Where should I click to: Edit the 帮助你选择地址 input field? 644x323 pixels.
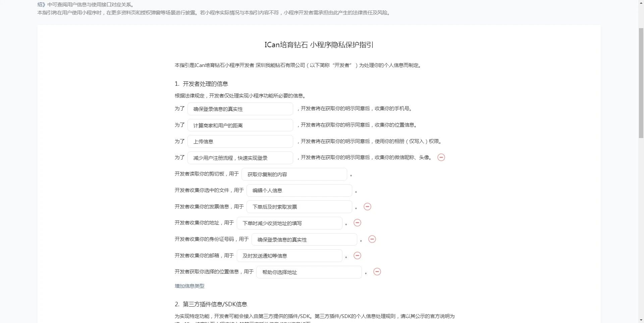pyautogui.click(x=309, y=272)
